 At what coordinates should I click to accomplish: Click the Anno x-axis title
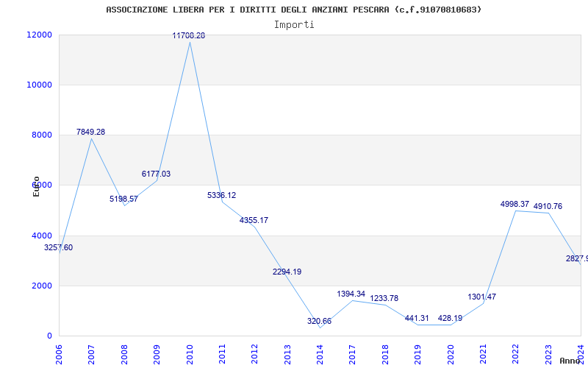point(569,361)
